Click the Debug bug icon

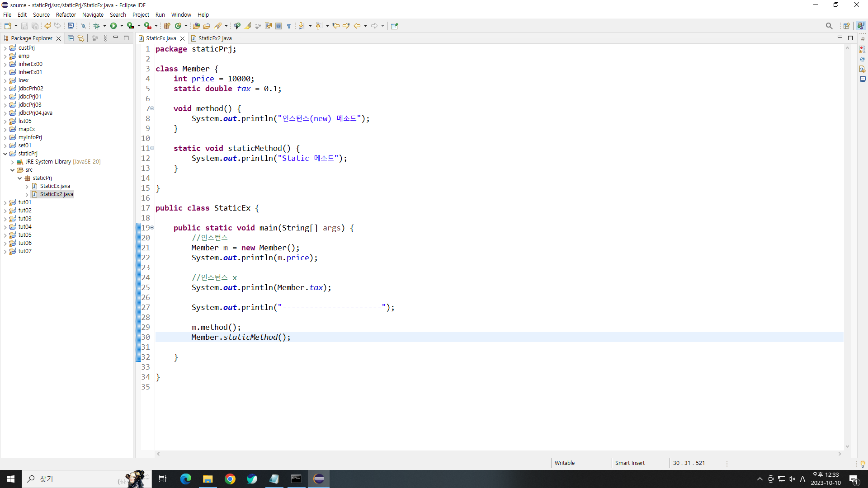point(96,26)
